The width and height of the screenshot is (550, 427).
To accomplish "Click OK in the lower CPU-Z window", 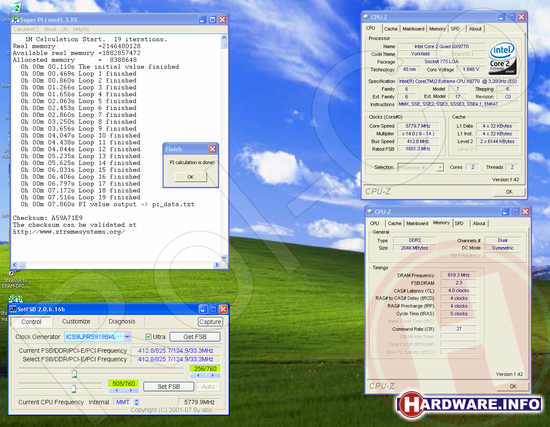I will click(513, 386).
